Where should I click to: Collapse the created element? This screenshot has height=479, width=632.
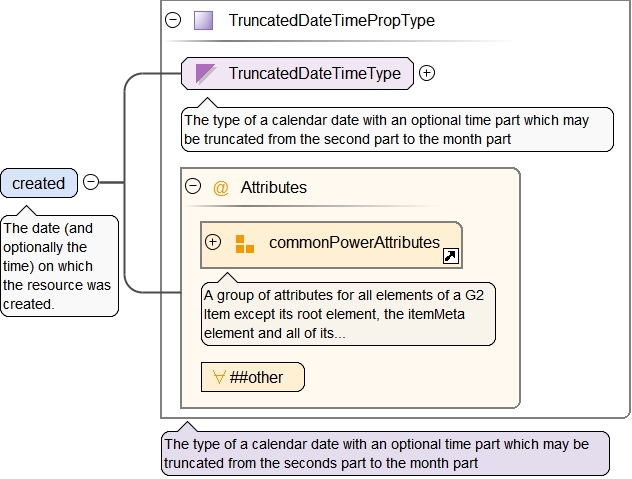pyautogui.click(x=91, y=182)
